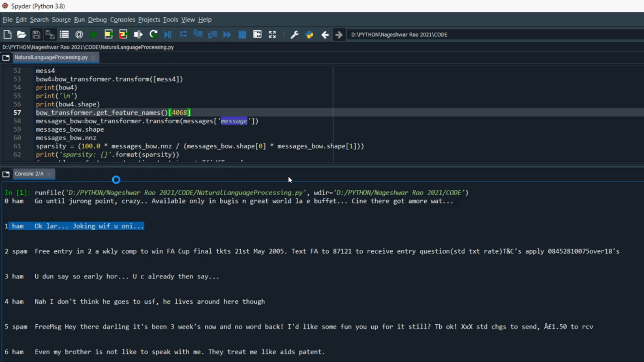Viewport: 644px width, 362px height.
Task: Open the editor pane file-browse button
Action: 6,57
